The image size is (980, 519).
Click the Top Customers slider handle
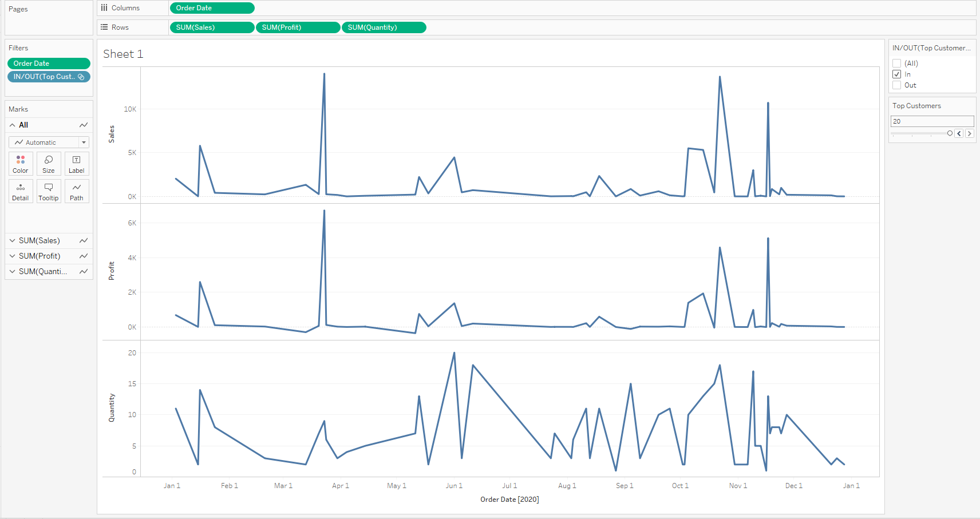click(x=950, y=133)
